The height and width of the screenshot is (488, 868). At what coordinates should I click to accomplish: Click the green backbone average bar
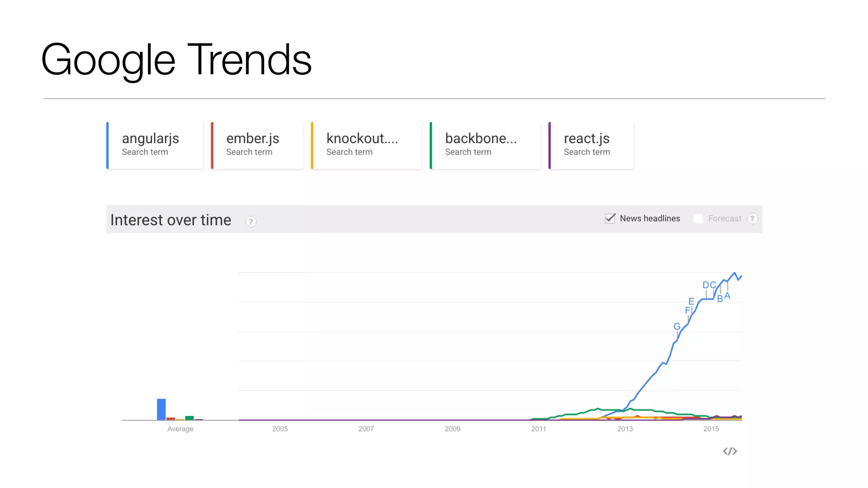(x=189, y=418)
